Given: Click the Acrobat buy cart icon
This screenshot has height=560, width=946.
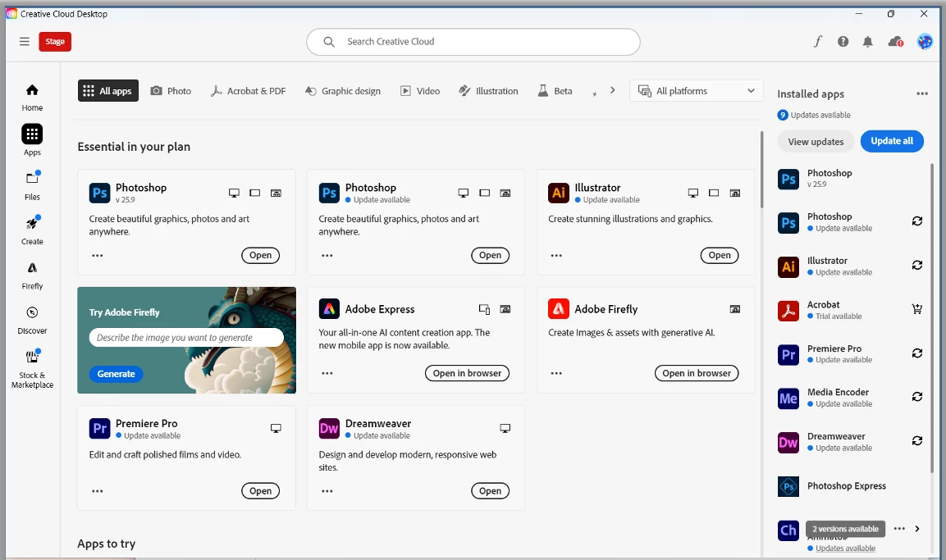Looking at the screenshot, I should [917, 309].
